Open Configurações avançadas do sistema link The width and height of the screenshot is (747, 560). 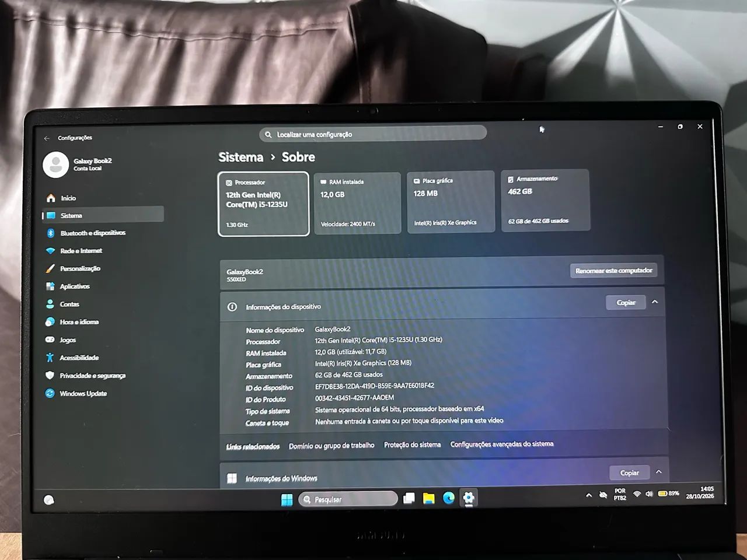502,444
